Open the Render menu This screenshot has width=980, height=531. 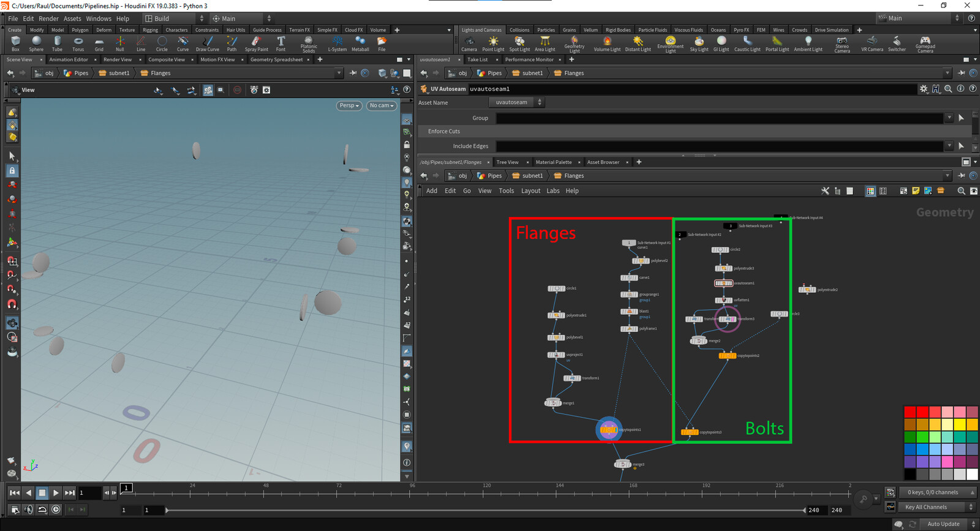point(48,18)
